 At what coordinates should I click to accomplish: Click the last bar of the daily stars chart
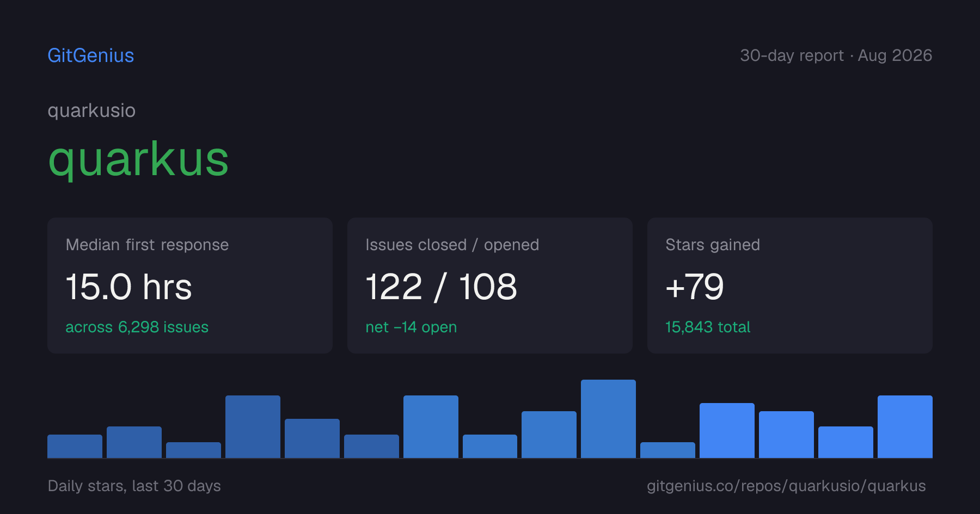click(x=905, y=426)
